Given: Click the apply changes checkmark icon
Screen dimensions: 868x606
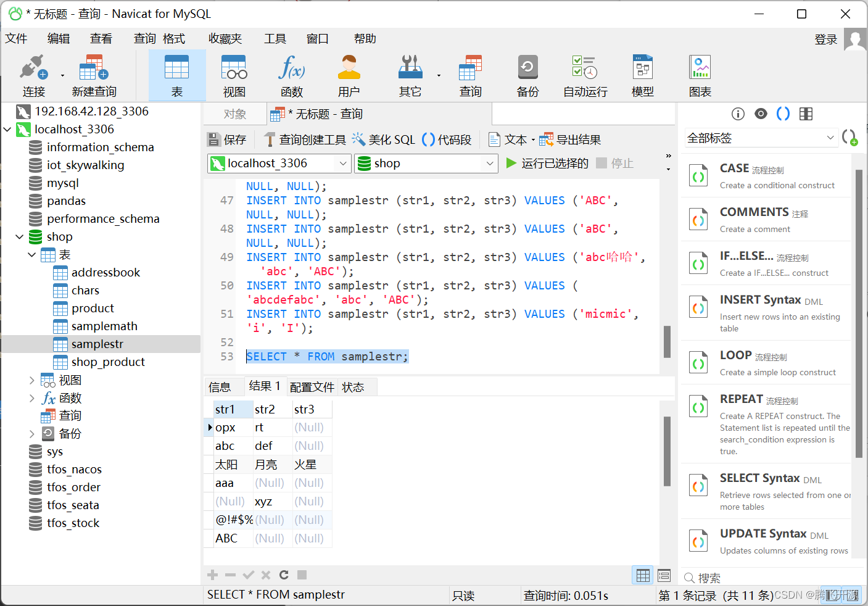Looking at the screenshot, I should pos(249,575).
